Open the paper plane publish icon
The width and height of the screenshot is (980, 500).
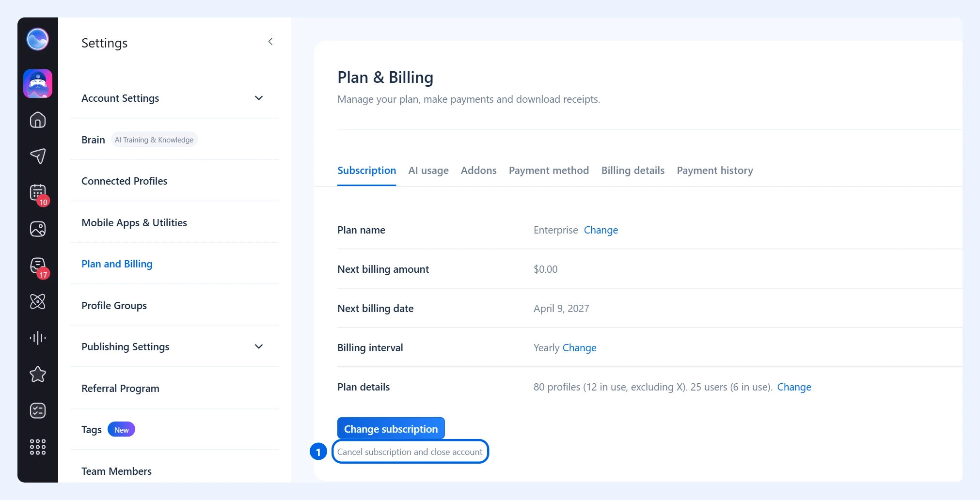pos(38,156)
